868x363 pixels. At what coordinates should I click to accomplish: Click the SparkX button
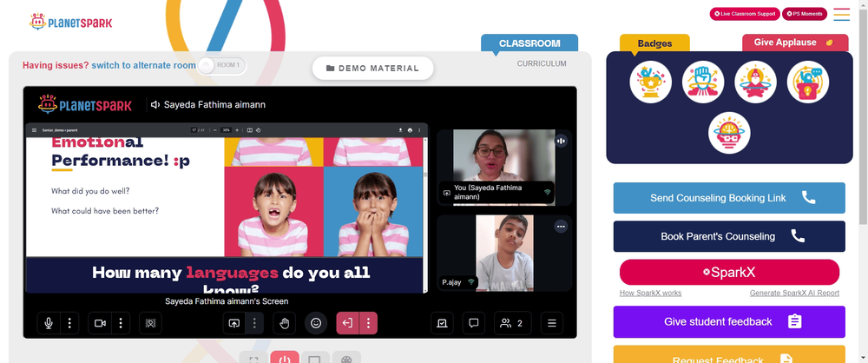[729, 272]
